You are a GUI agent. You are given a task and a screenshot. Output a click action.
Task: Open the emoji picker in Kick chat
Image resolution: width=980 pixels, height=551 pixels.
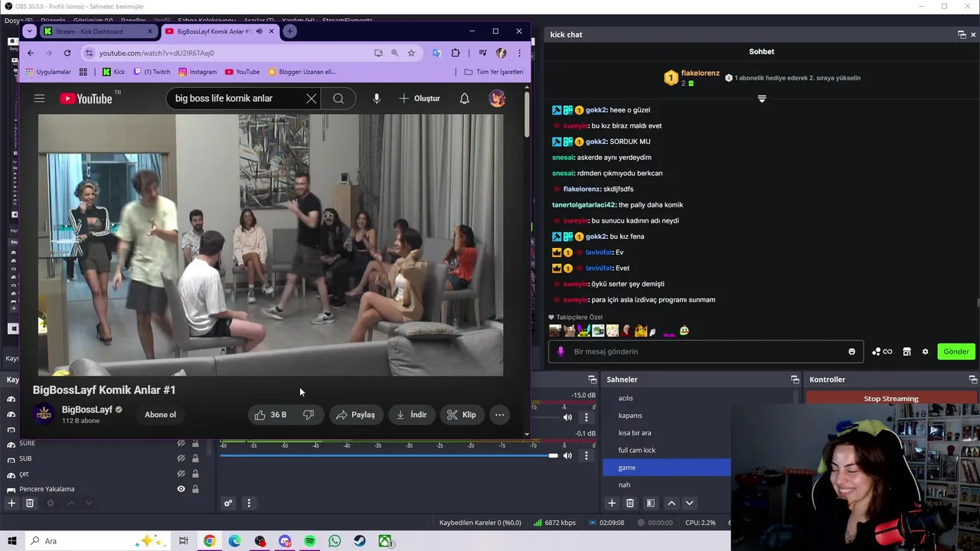[851, 351]
